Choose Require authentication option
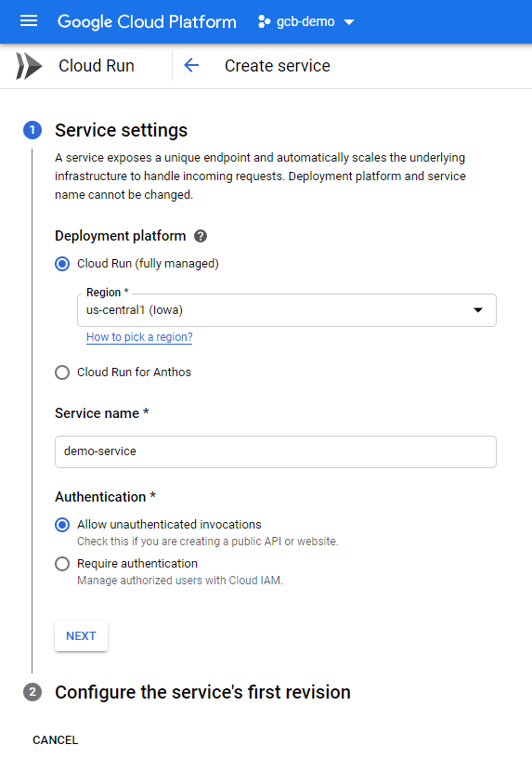 (62, 564)
